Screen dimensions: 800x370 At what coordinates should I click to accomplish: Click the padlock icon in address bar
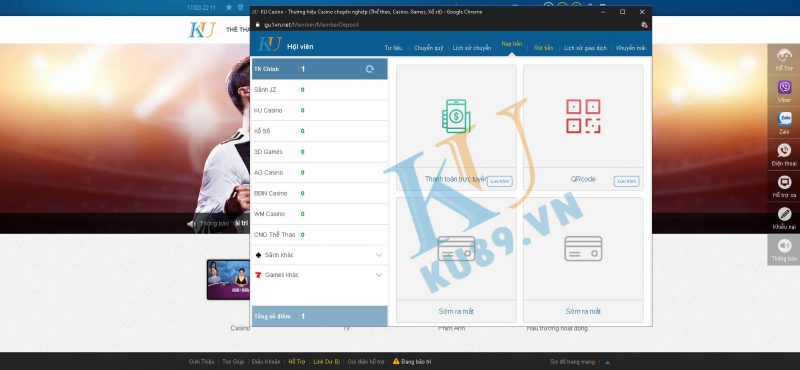(x=258, y=24)
